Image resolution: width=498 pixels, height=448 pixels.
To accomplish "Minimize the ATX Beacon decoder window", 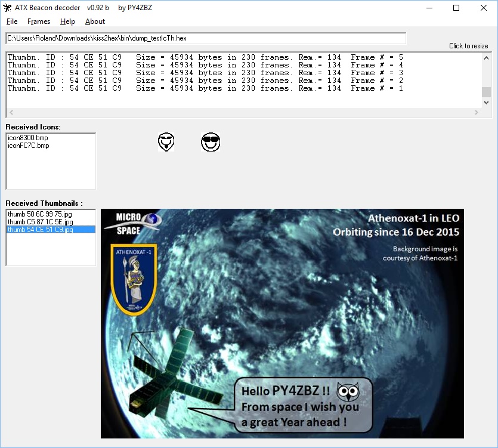I will point(429,8).
